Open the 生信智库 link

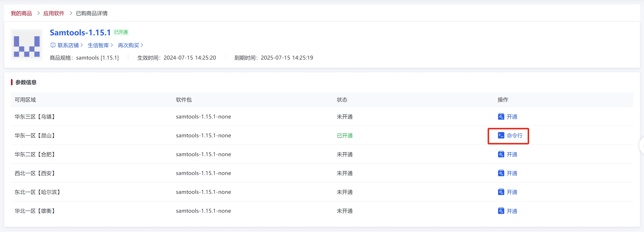tap(98, 45)
